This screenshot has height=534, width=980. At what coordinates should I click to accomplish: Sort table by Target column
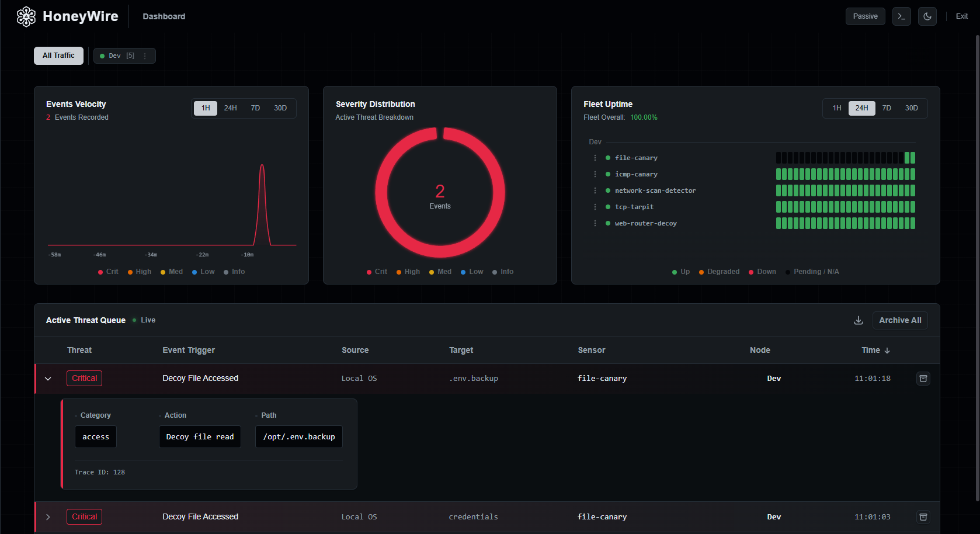click(461, 351)
